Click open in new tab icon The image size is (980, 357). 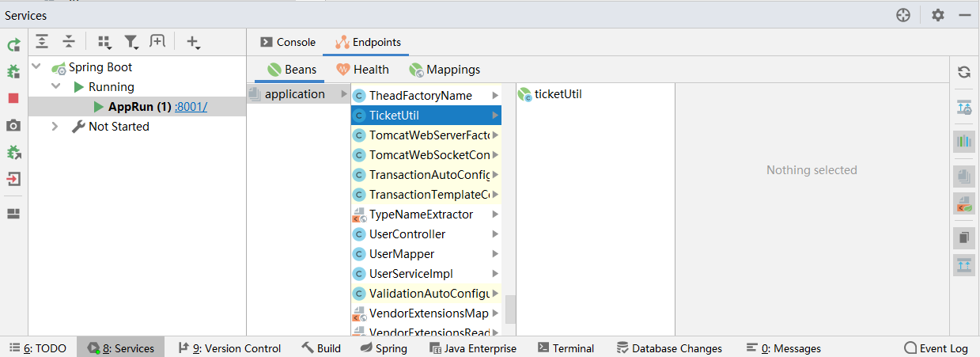click(x=157, y=42)
